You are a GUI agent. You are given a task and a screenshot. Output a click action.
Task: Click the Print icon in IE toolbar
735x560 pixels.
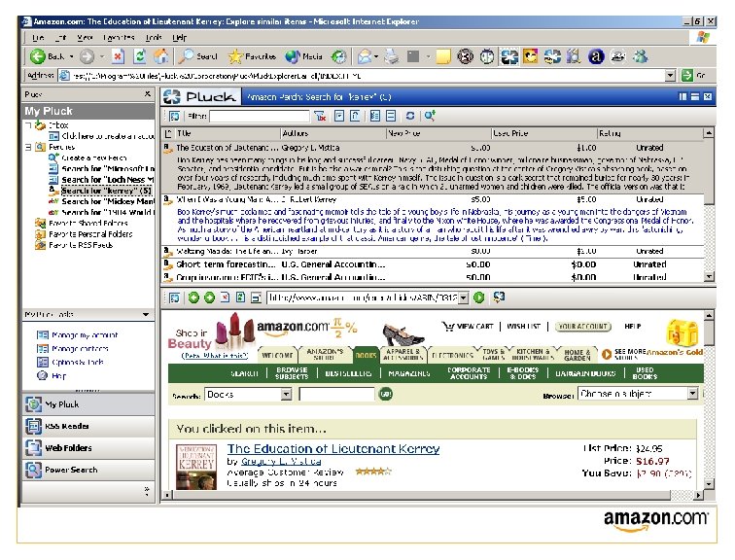[x=392, y=56]
